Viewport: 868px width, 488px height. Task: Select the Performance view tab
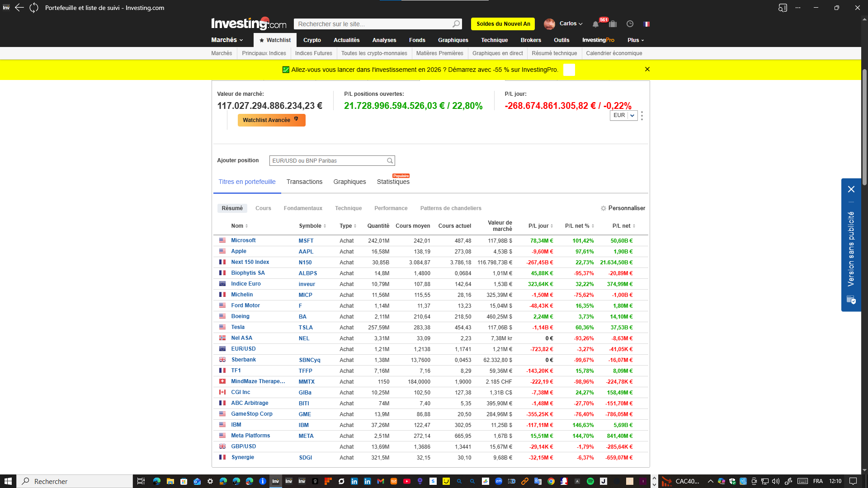click(391, 208)
